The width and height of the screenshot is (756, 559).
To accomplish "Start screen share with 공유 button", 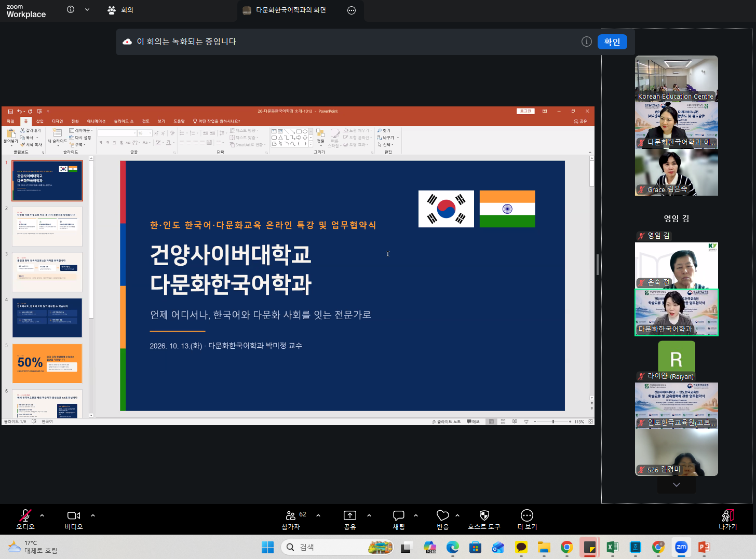I will pos(350,519).
